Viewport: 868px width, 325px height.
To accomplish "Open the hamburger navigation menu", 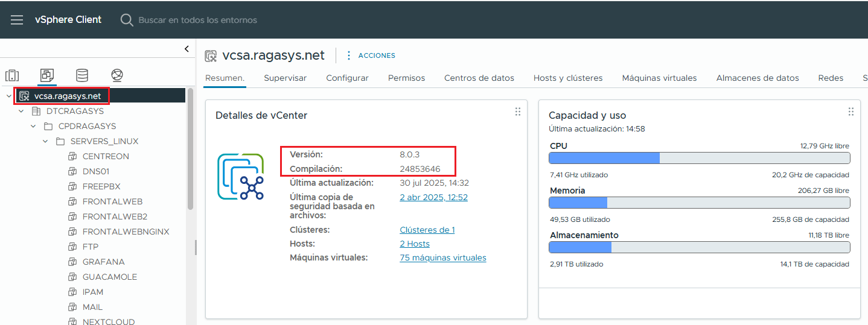I will coord(17,20).
